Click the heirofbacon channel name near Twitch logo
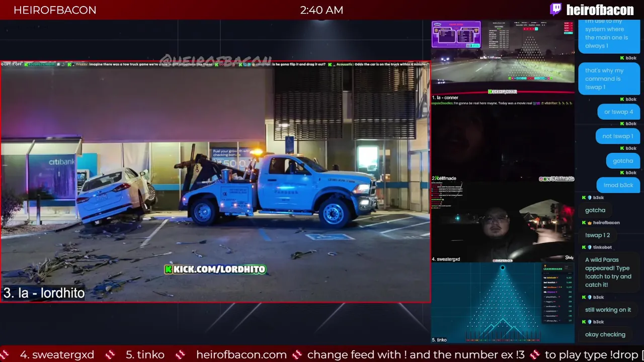This screenshot has width=644, height=362. pos(600,10)
